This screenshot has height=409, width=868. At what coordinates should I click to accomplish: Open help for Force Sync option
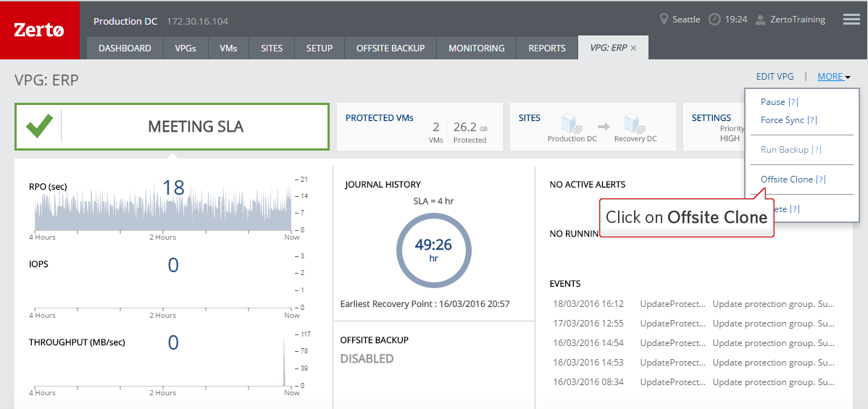tap(812, 120)
